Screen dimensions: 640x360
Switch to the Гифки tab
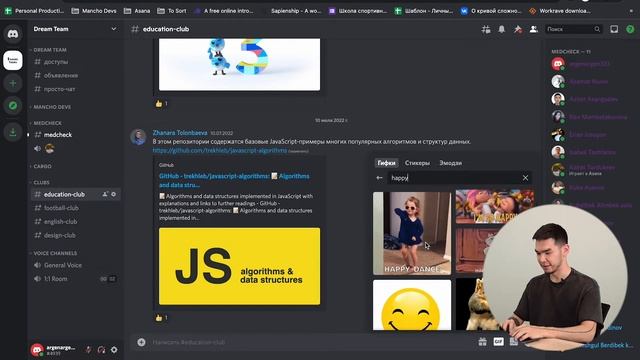pos(386,163)
